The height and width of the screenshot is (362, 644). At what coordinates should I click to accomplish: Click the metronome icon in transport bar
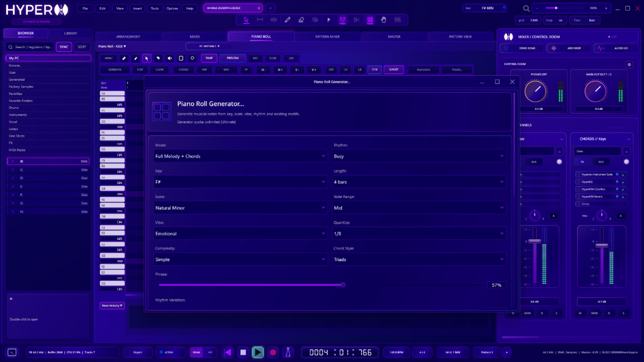pos(288,352)
